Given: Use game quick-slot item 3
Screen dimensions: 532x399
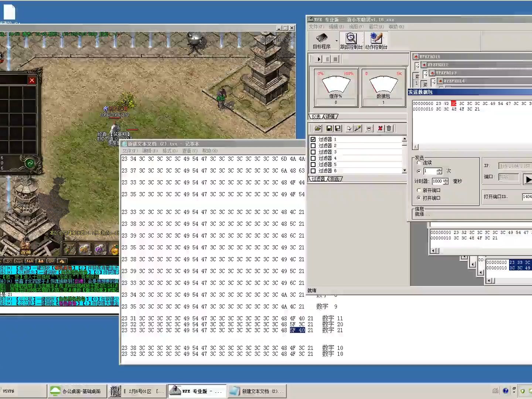Looking at the screenshot, I should click(x=100, y=249).
